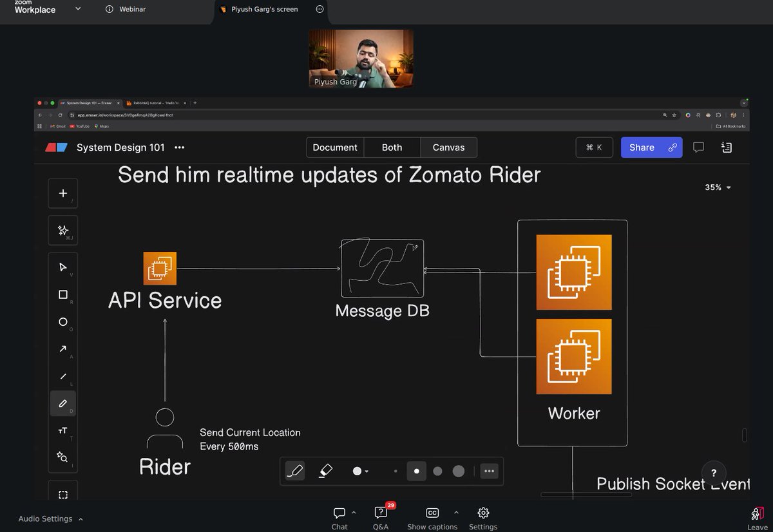Select the Text tool
This screenshot has width=773, height=532.
pos(63,430)
